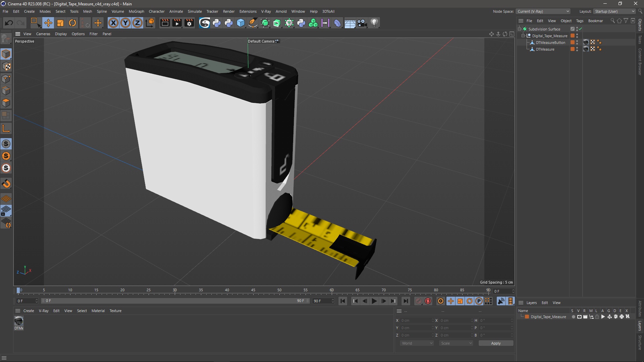Click the Apply button
This screenshot has width=644, height=362.
pos(496,343)
